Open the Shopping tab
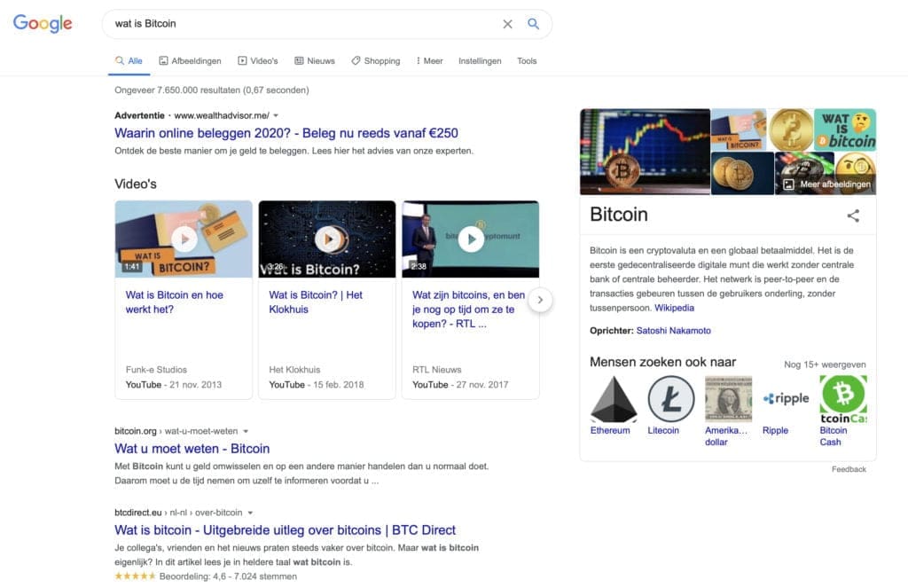 pyautogui.click(x=375, y=61)
